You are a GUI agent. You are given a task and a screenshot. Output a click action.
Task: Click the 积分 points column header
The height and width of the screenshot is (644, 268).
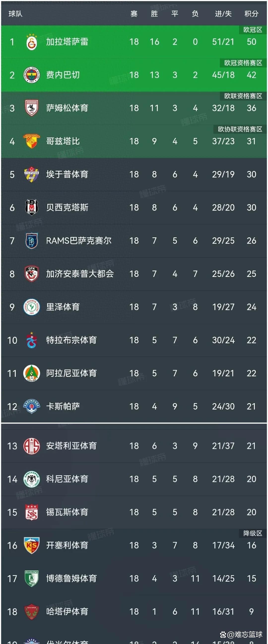[251, 14]
